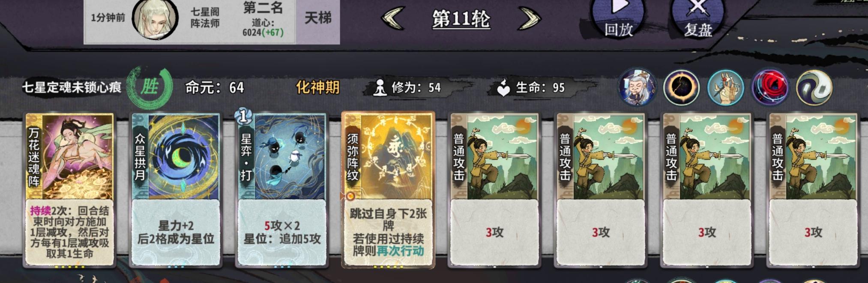Click the 修为 meditation figure icon
The image size is (868, 283).
[x=379, y=88]
